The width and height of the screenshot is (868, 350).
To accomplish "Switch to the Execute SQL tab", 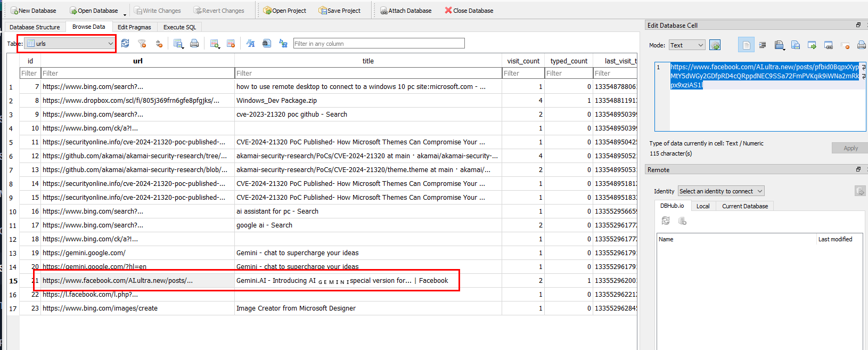I will [179, 27].
